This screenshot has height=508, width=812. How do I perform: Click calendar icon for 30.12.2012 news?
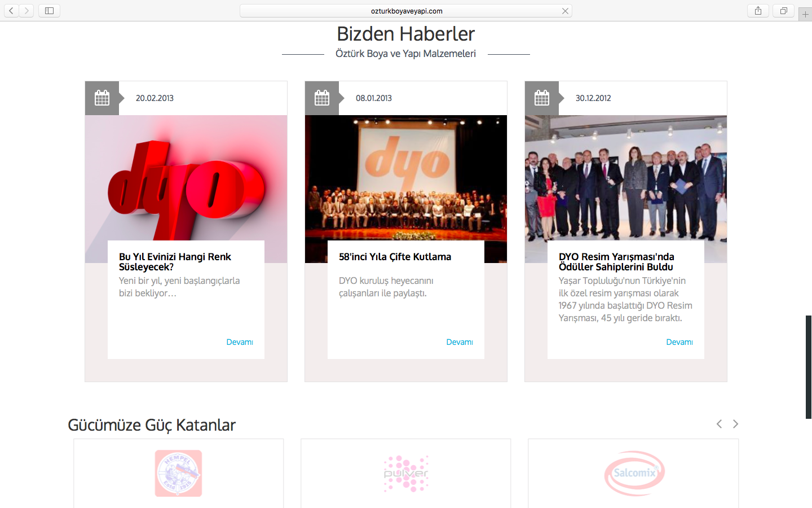542,98
